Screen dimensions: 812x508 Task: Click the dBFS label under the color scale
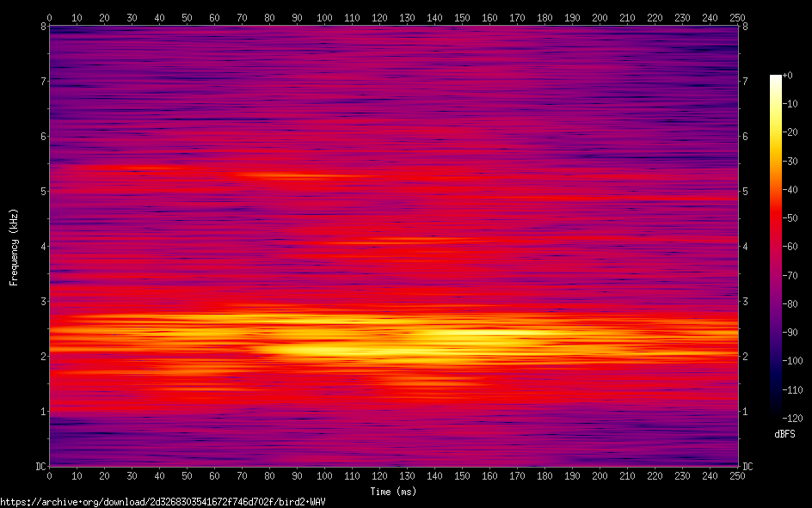click(x=784, y=434)
